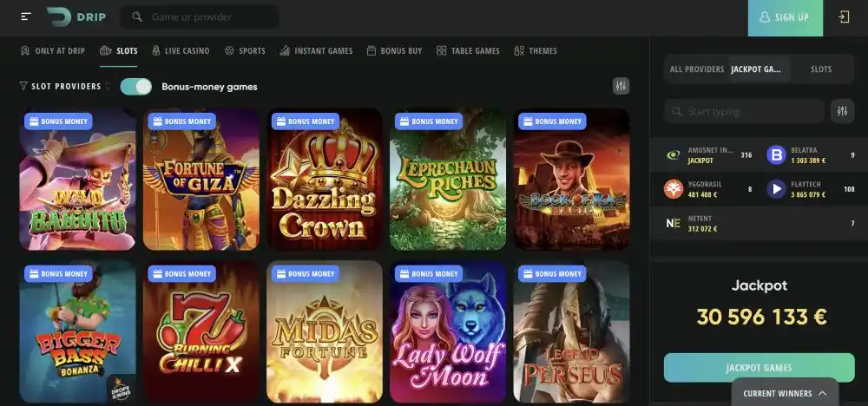
Task: Open the Lady Wolf Moon game
Action: [x=448, y=332]
